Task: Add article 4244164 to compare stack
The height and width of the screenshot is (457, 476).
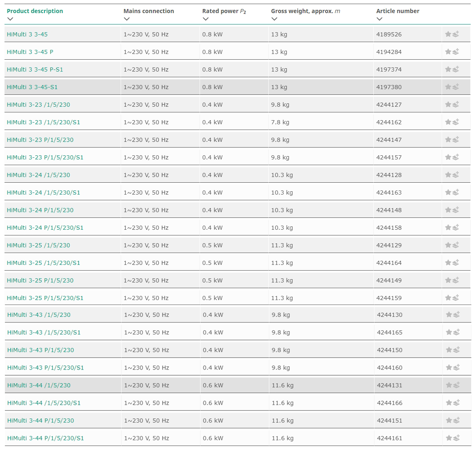Action: point(456,263)
